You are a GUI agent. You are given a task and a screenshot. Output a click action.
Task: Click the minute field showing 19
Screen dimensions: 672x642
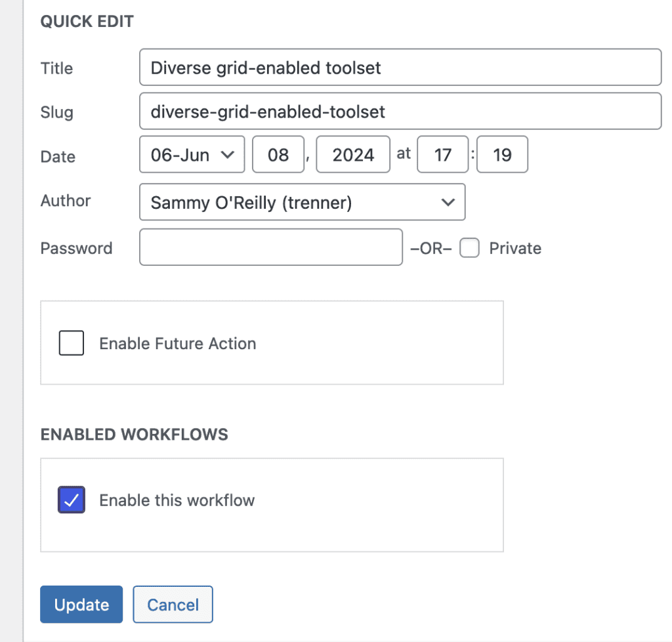[x=502, y=154]
